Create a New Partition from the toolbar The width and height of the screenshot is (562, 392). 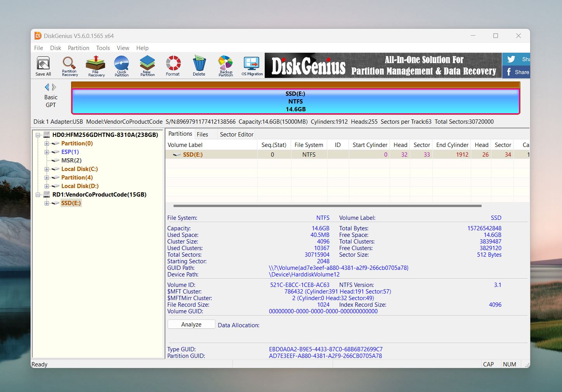coord(147,66)
